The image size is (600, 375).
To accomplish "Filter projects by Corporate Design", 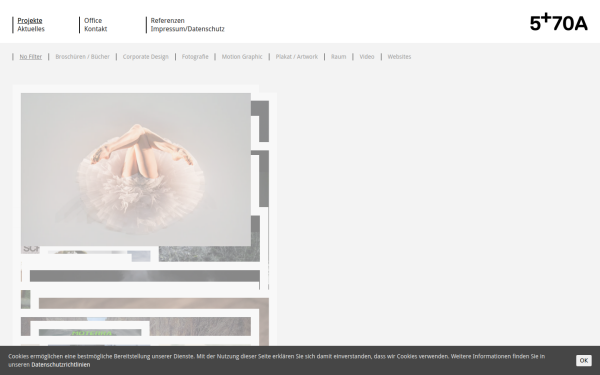I will click(145, 57).
